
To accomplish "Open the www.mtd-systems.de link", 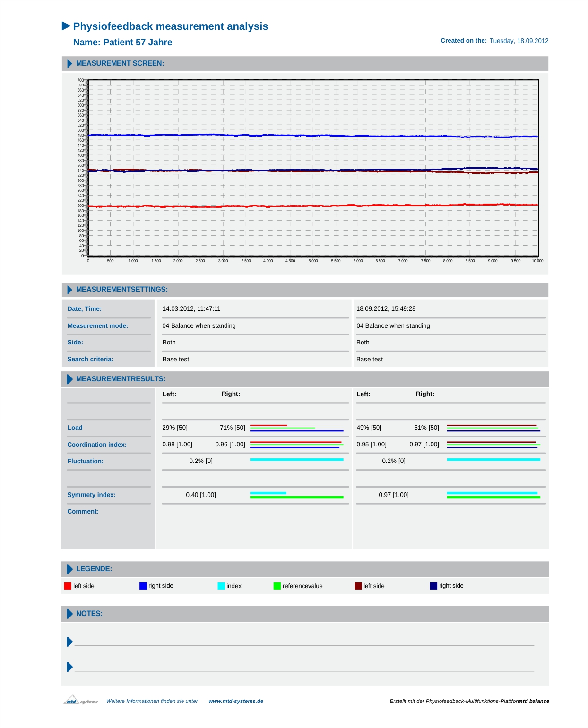I will 236,701.
